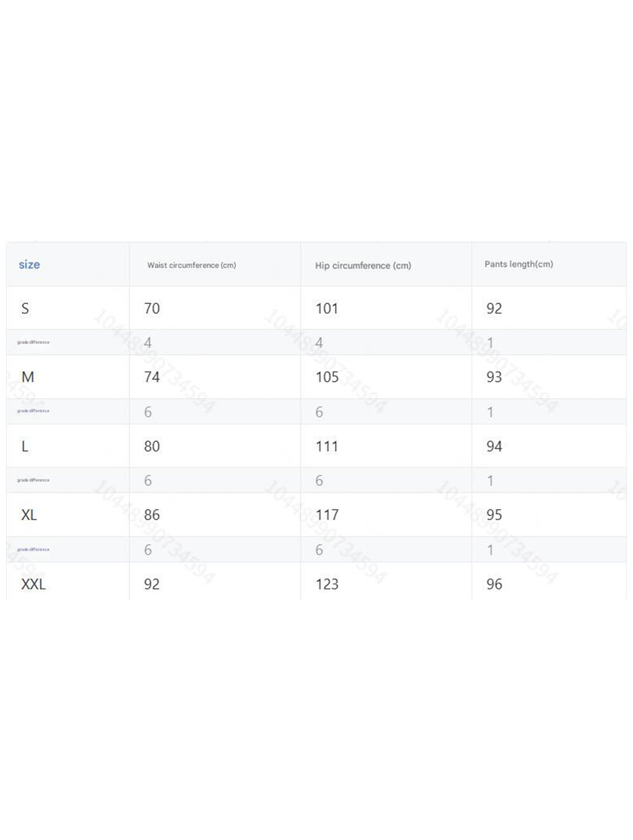The height and width of the screenshot is (840, 633).
Task: Choose the XL size row label
Action: coord(29,515)
